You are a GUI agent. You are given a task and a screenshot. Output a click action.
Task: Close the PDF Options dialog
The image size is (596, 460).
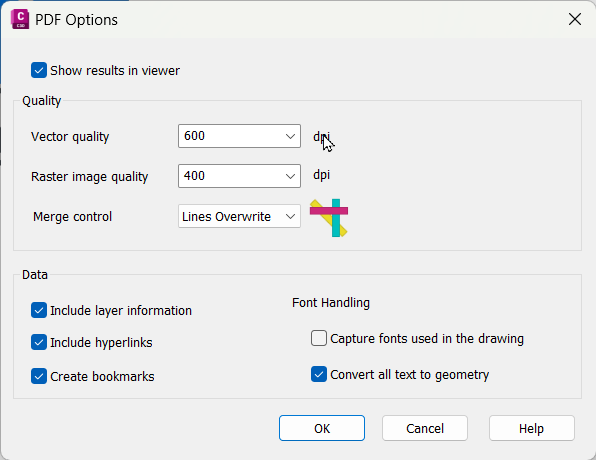coord(575,19)
